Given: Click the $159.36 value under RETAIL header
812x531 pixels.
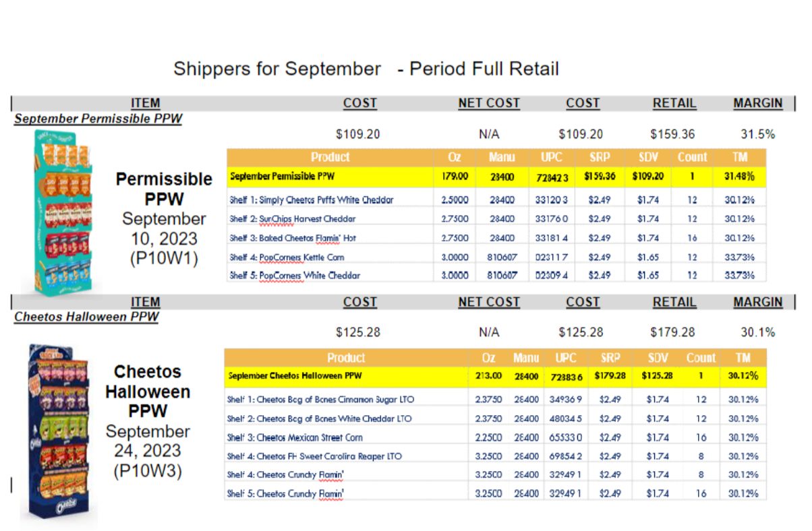Looking at the screenshot, I should click(x=672, y=134).
